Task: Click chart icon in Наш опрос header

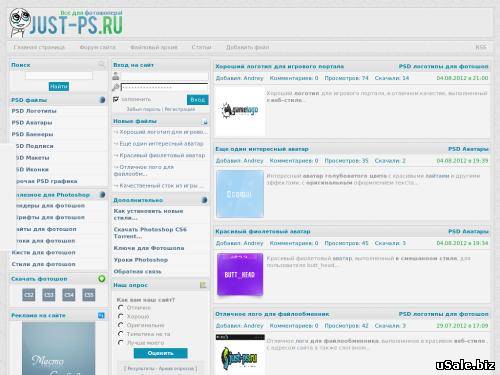Action: click(203, 285)
